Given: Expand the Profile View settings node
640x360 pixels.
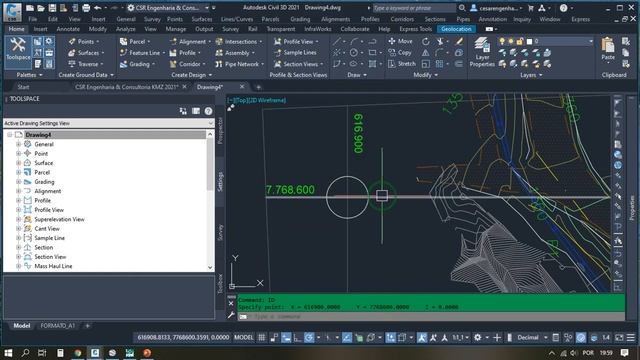Looking at the screenshot, I should coord(18,210).
